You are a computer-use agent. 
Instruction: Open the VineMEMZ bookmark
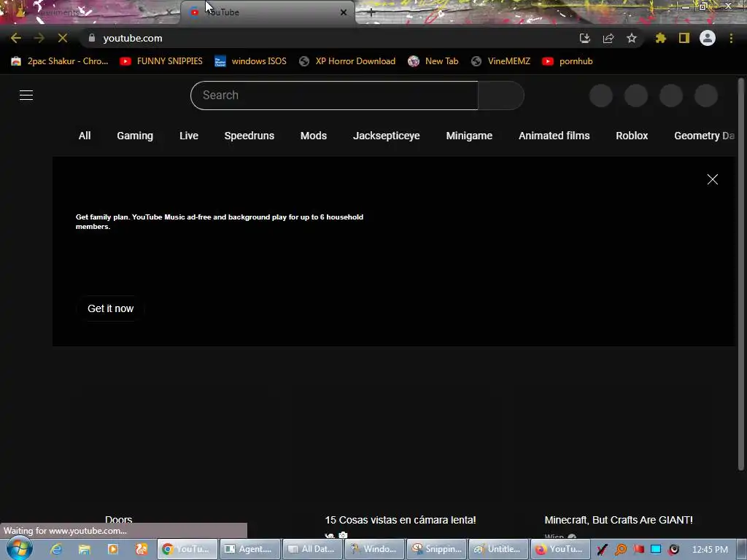click(500, 61)
